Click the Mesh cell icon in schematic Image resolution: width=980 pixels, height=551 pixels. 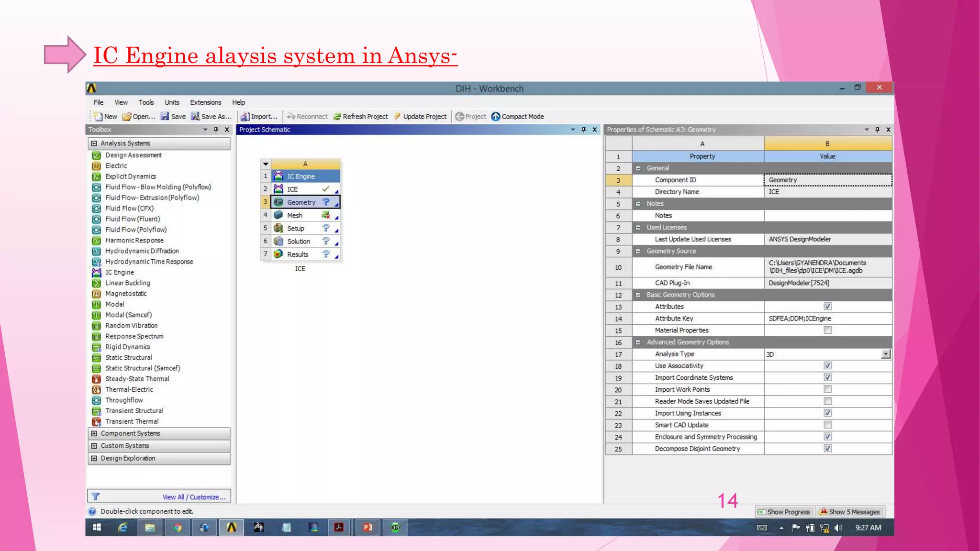click(278, 215)
